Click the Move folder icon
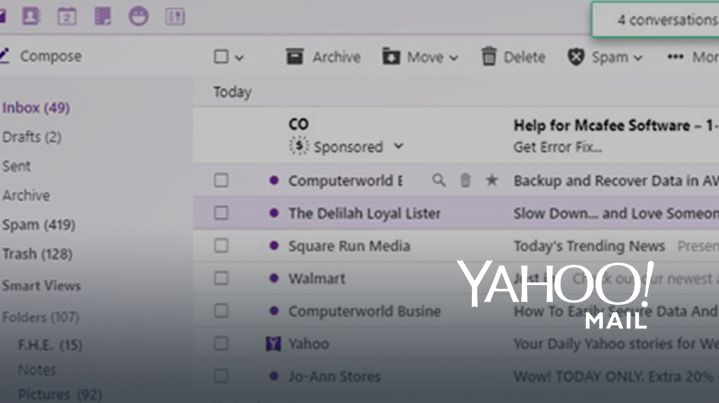This screenshot has width=719, height=403. 391,56
